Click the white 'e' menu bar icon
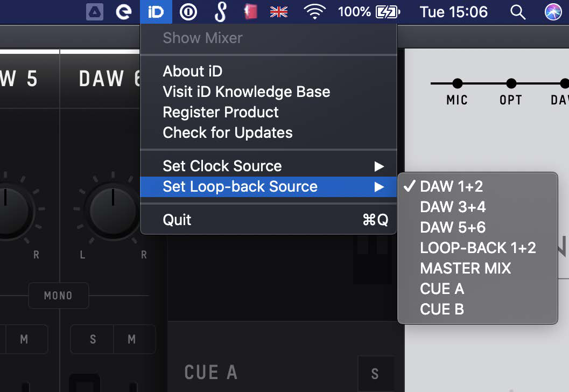This screenshot has width=569, height=392. [x=124, y=12]
